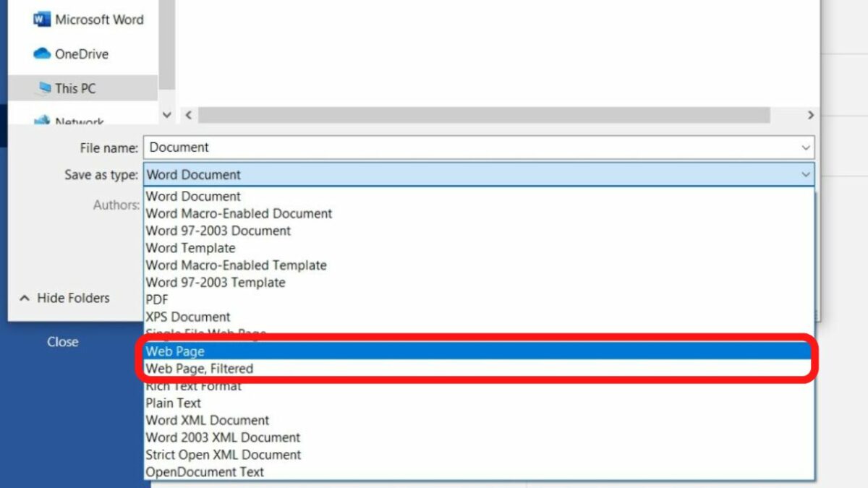
Task: Choose Word 97-2003 Document format
Action: pos(218,231)
